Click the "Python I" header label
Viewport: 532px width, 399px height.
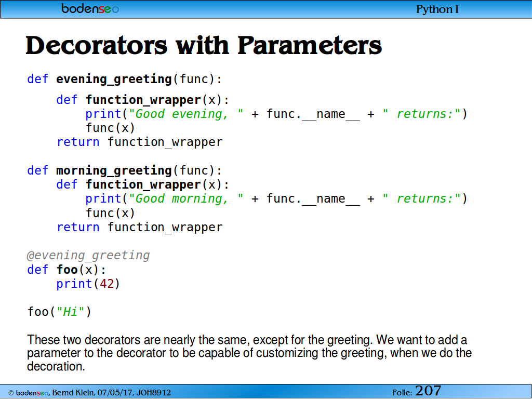pyautogui.click(x=437, y=9)
